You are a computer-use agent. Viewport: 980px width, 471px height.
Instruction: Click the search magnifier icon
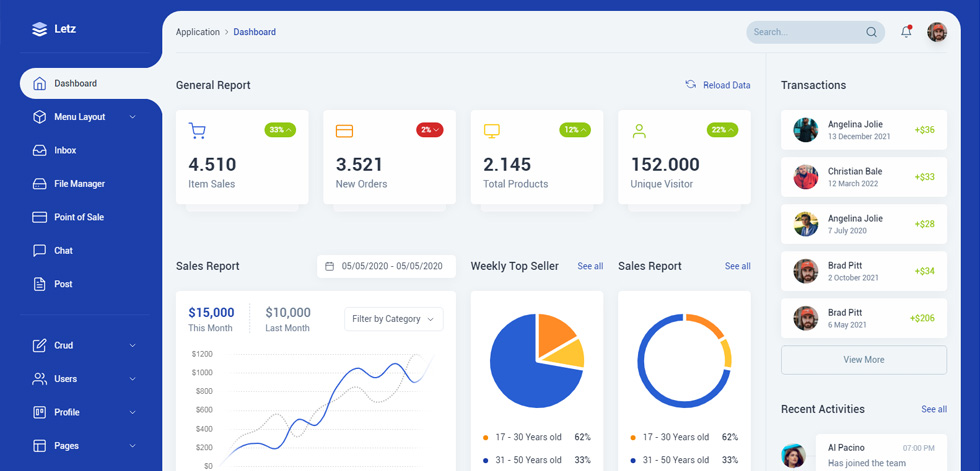point(871,32)
